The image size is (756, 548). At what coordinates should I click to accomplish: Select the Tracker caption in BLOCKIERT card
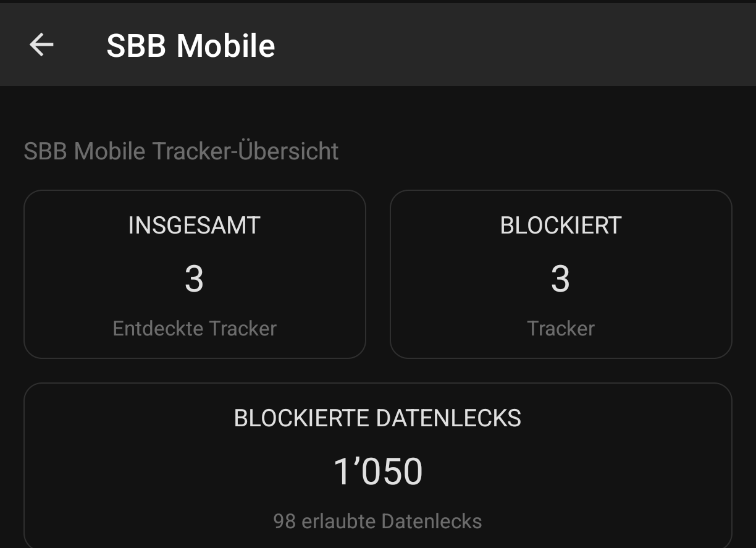point(560,328)
